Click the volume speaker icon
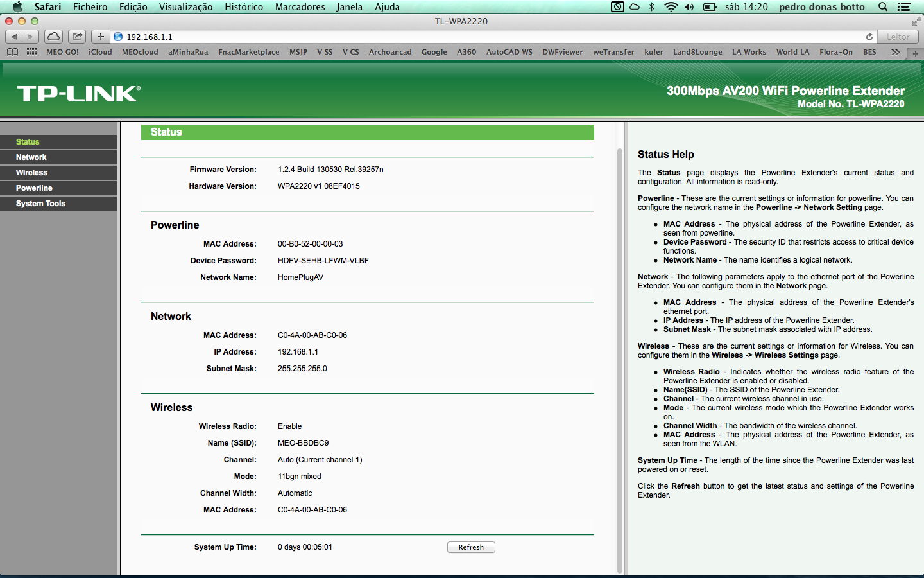The image size is (924, 578). [689, 7]
